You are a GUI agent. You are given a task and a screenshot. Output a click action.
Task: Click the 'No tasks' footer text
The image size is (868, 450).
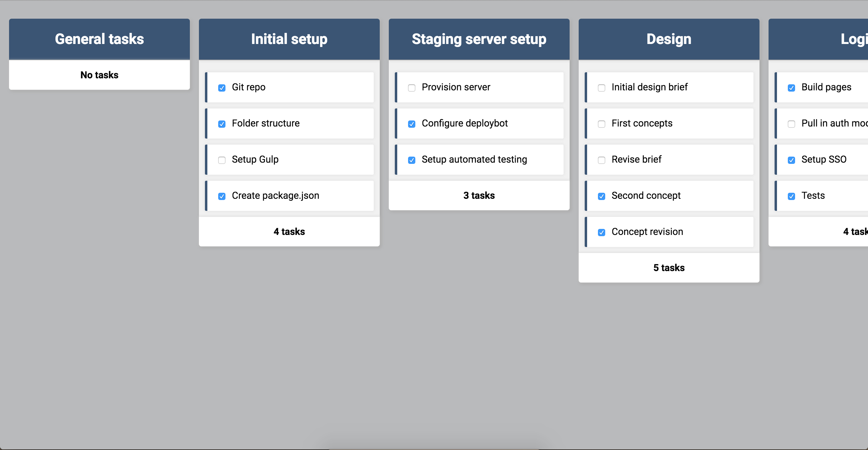pos(99,75)
